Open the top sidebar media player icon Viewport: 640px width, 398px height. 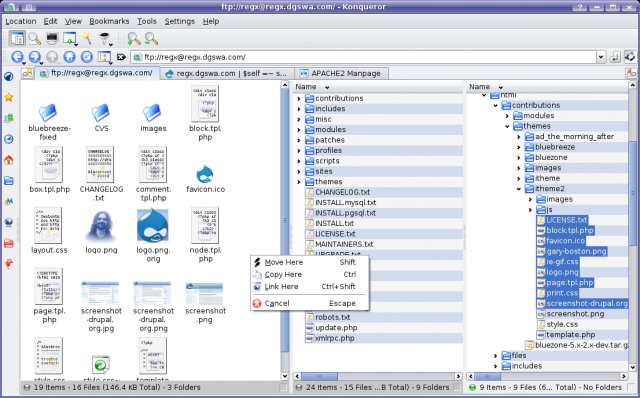[x=9, y=76]
